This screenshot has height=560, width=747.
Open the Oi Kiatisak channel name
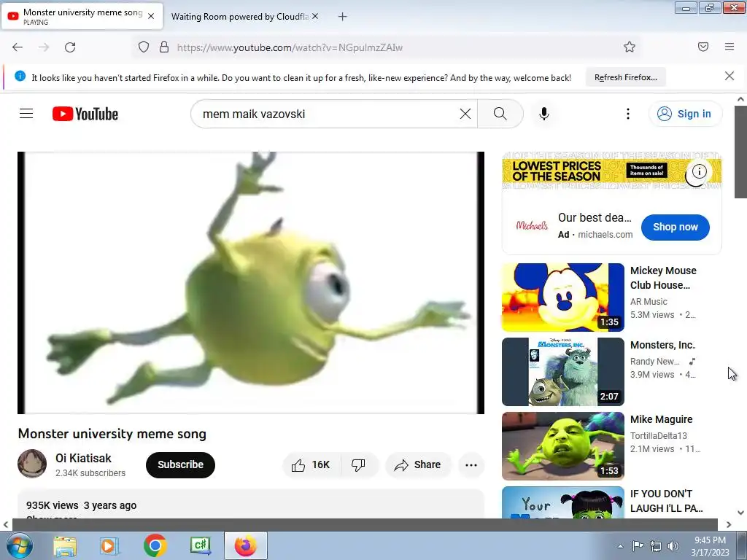point(83,458)
